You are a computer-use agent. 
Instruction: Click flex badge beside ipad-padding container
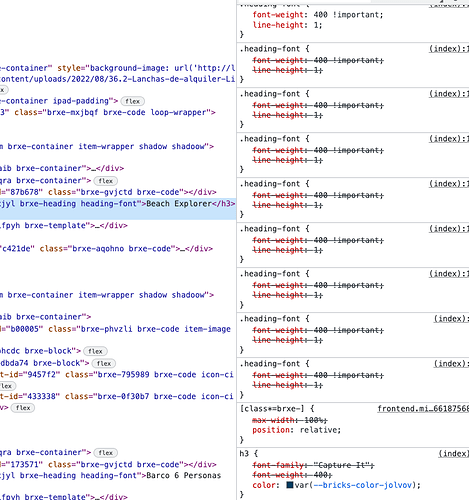point(132,101)
